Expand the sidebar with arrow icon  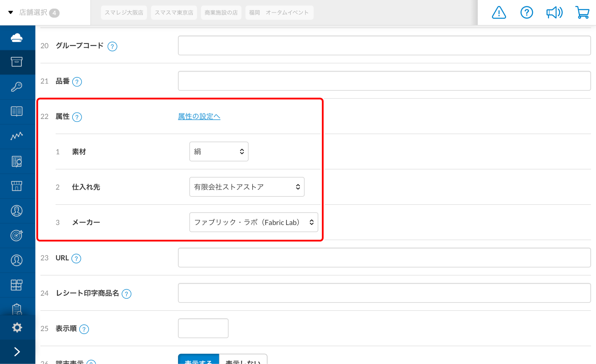click(x=17, y=352)
